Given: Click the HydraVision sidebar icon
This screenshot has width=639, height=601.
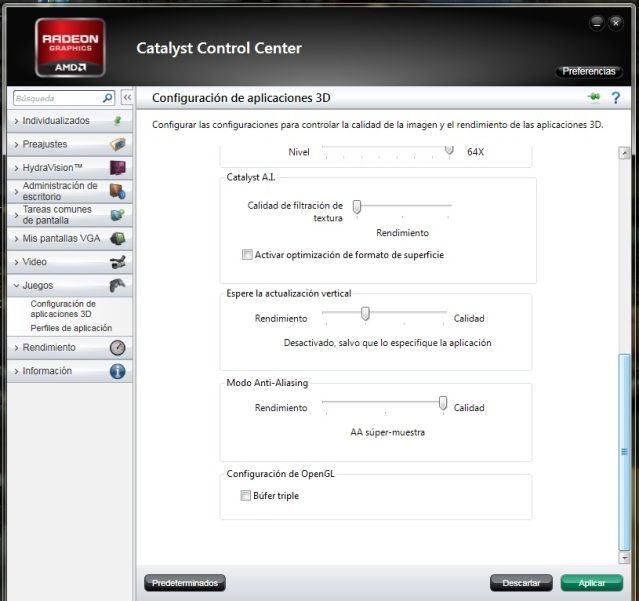Looking at the screenshot, I should [x=117, y=167].
